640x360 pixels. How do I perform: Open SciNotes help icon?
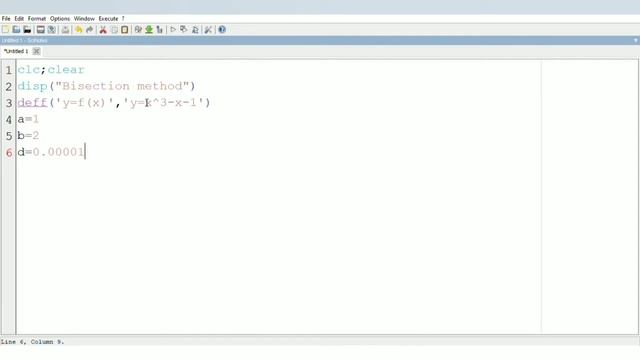(222, 30)
